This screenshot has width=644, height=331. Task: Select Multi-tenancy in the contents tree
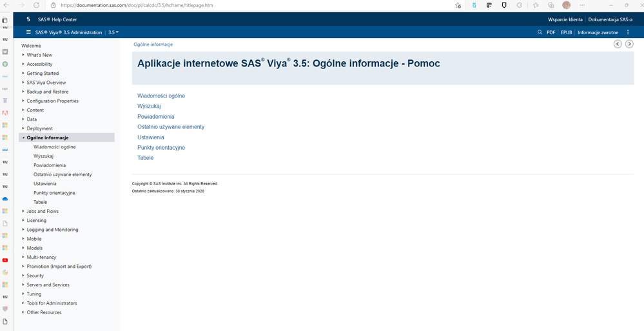tap(41, 257)
